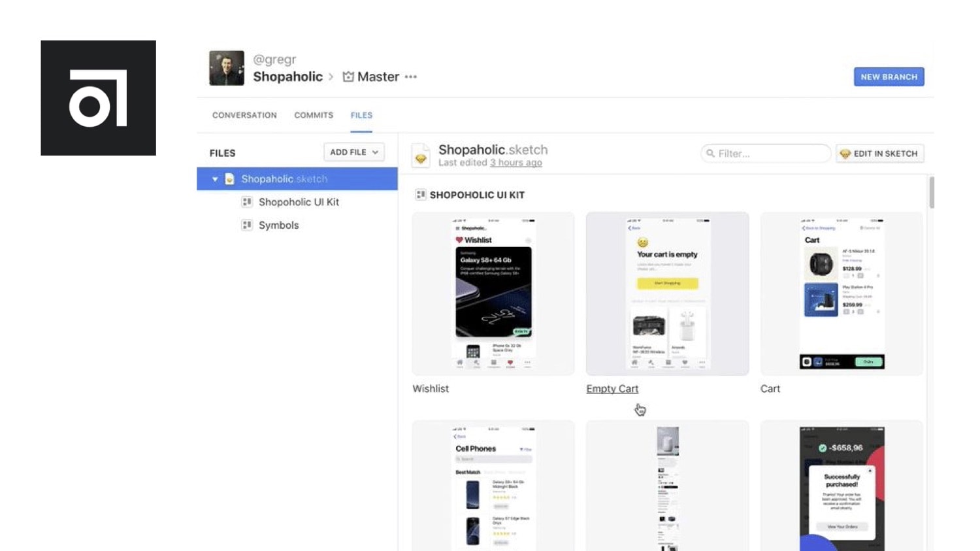Click the Wishlist artboard label
Viewport: 980px width, 551px height.
(431, 389)
